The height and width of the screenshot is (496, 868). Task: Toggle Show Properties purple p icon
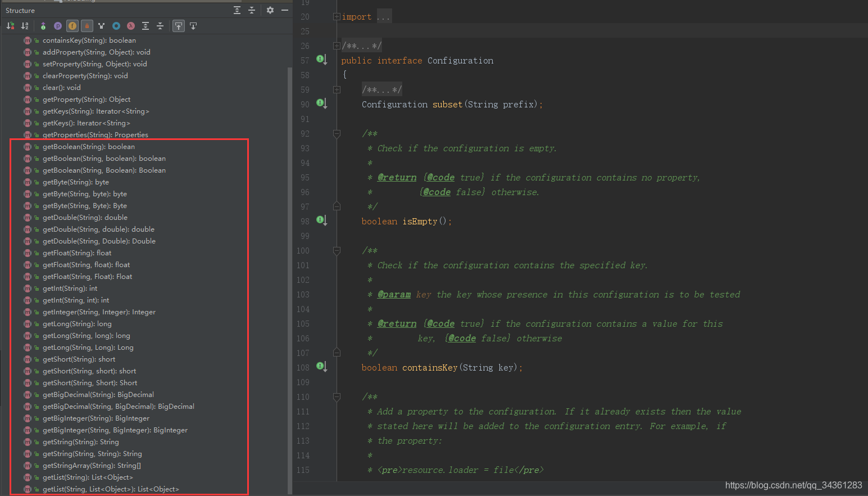point(58,26)
